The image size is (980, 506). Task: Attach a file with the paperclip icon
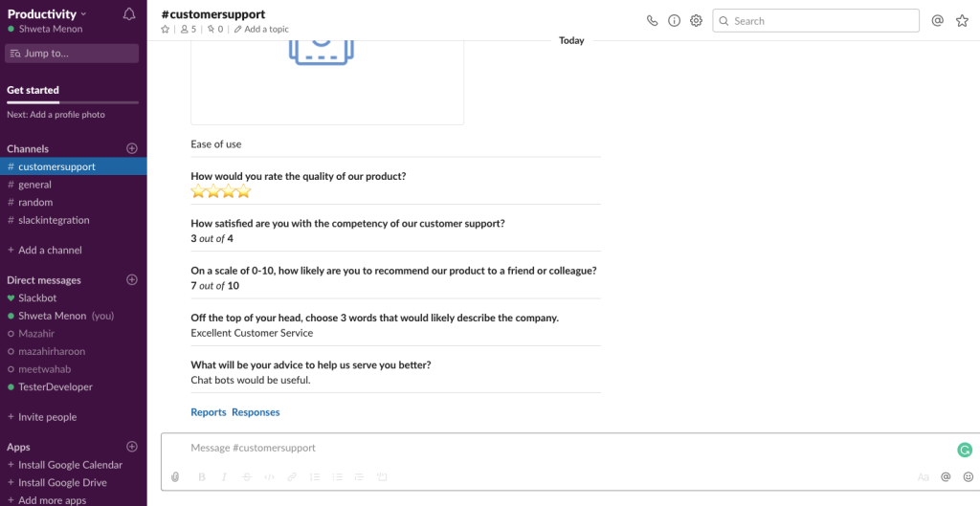[175, 476]
